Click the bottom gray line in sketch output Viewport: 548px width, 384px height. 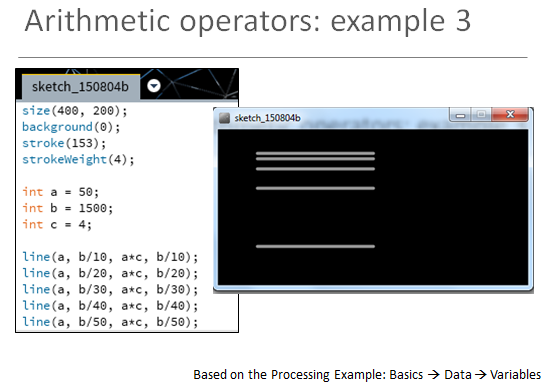point(315,246)
